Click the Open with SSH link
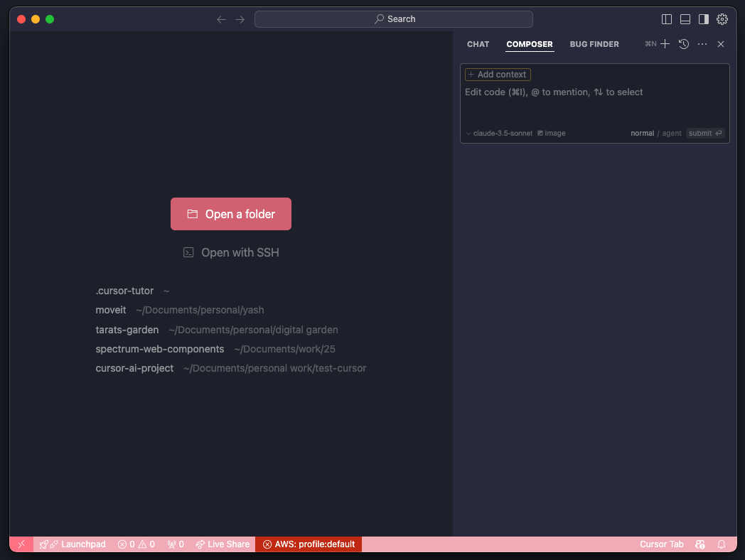 coord(231,252)
